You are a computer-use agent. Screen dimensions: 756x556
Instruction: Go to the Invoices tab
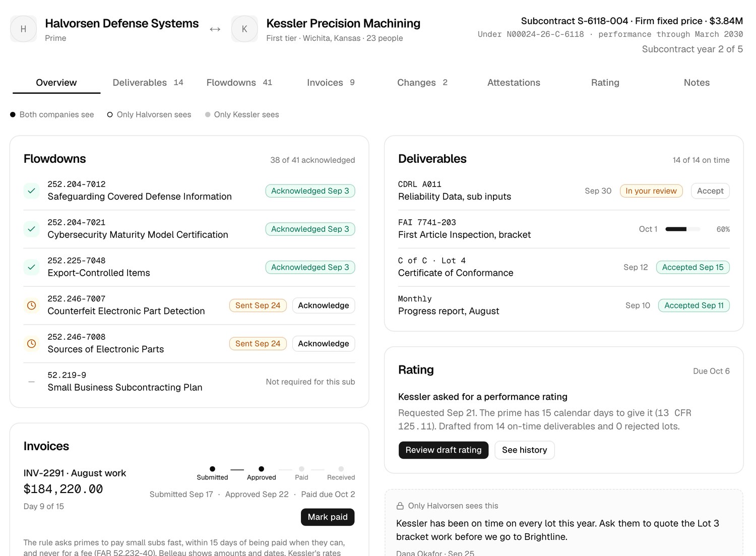point(331,83)
